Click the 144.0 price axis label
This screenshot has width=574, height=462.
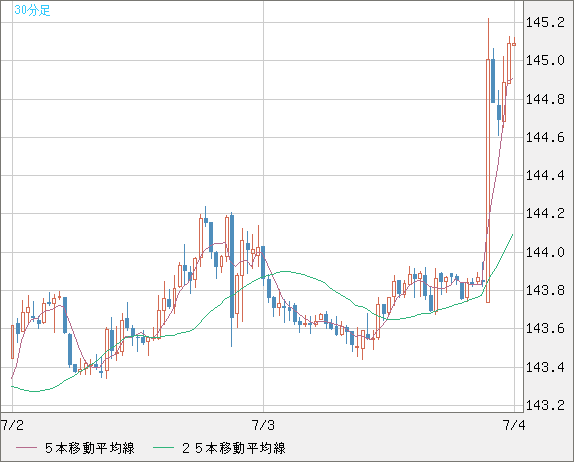coord(545,252)
